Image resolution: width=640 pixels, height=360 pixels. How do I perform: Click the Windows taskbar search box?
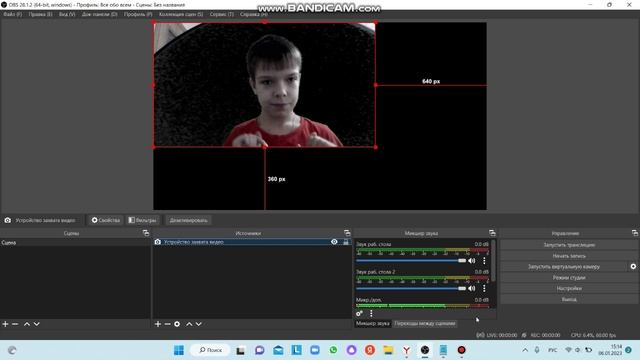[x=210, y=350]
